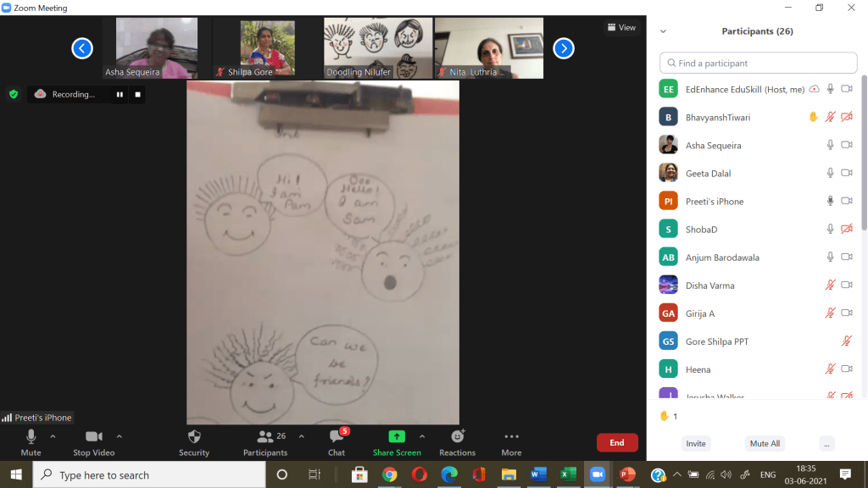Viewport: 868px width, 488px height.
Task: Click the Find a participant search field
Action: pyautogui.click(x=759, y=64)
